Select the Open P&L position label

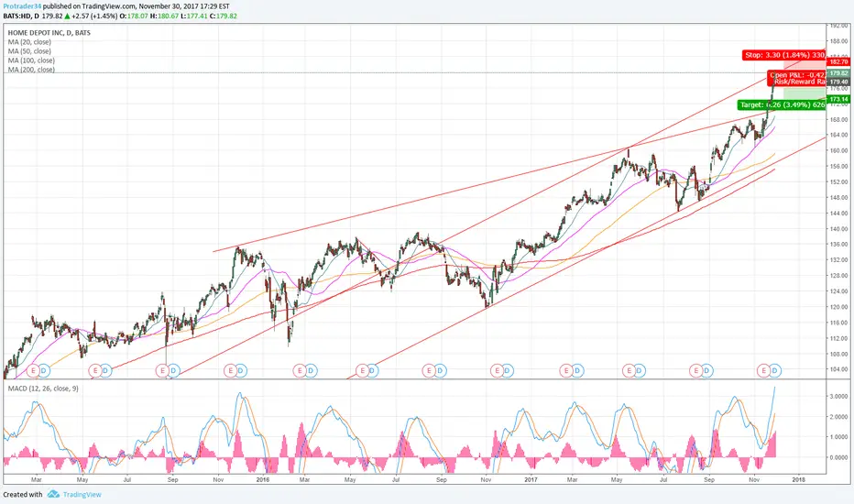[x=797, y=75]
